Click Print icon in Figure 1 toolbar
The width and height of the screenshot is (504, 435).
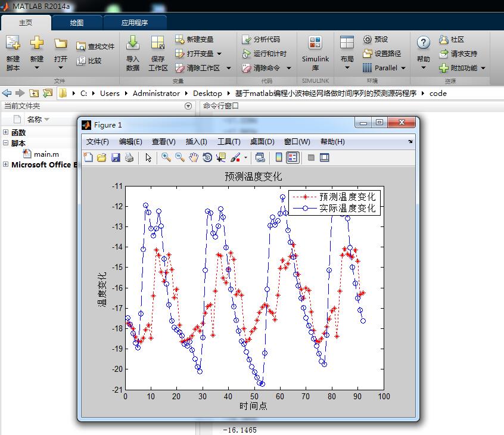coord(129,157)
